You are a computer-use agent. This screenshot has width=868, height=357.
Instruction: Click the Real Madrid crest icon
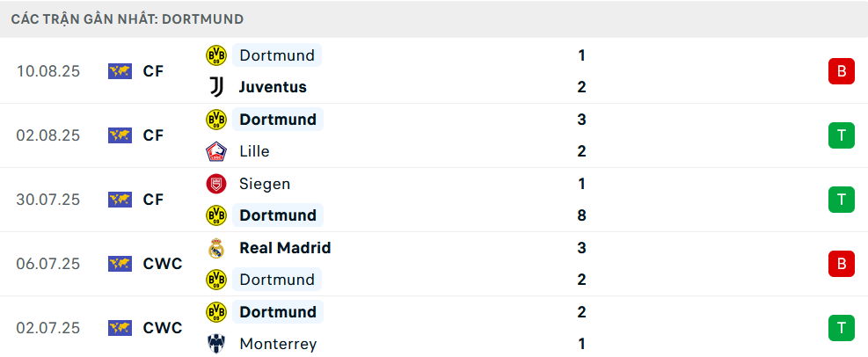[215, 248]
